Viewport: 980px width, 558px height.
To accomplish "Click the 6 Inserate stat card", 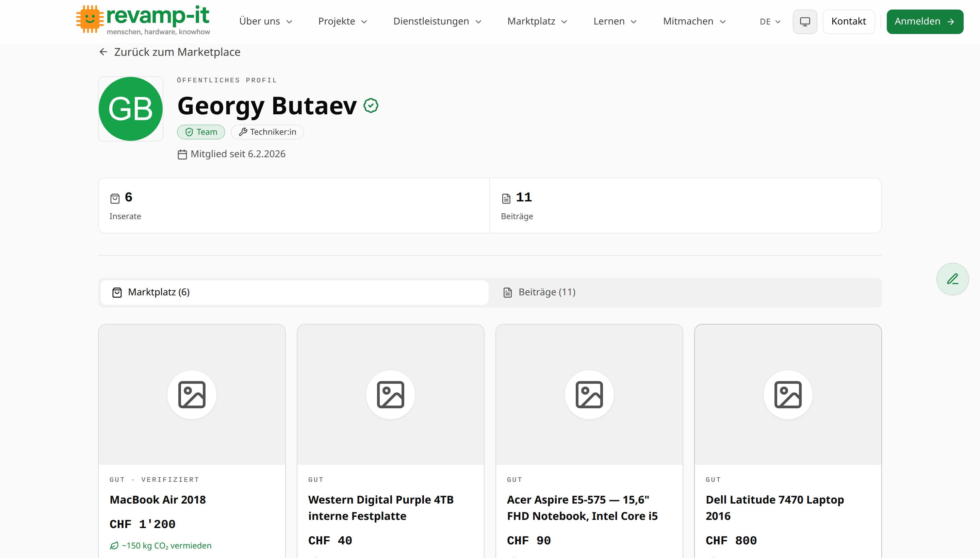I will tap(294, 206).
